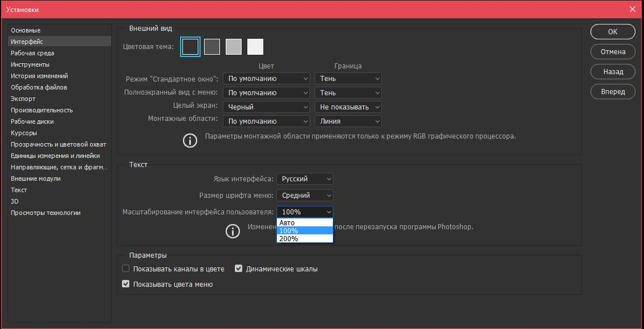The width and height of the screenshot is (644, 329).
Task: Select the Интерфейс category
Action: [60, 42]
